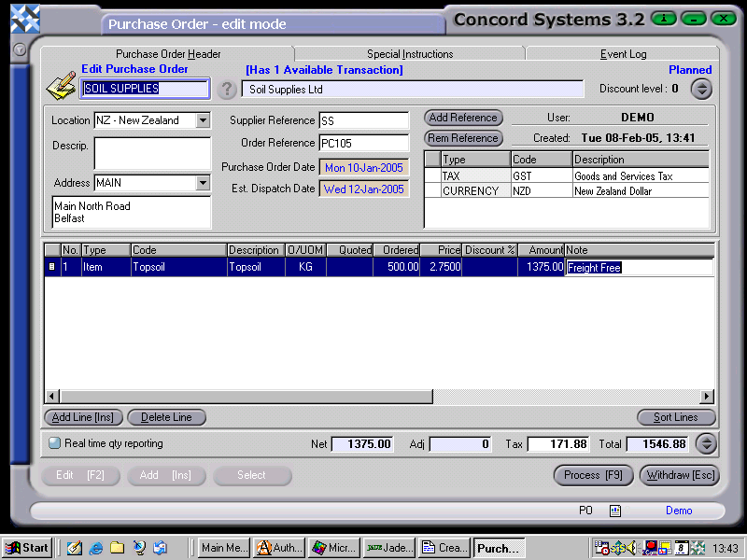Open the Location dropdown showing NZ - New Zealand
This screenshot has width=747, height=560.
203,120
